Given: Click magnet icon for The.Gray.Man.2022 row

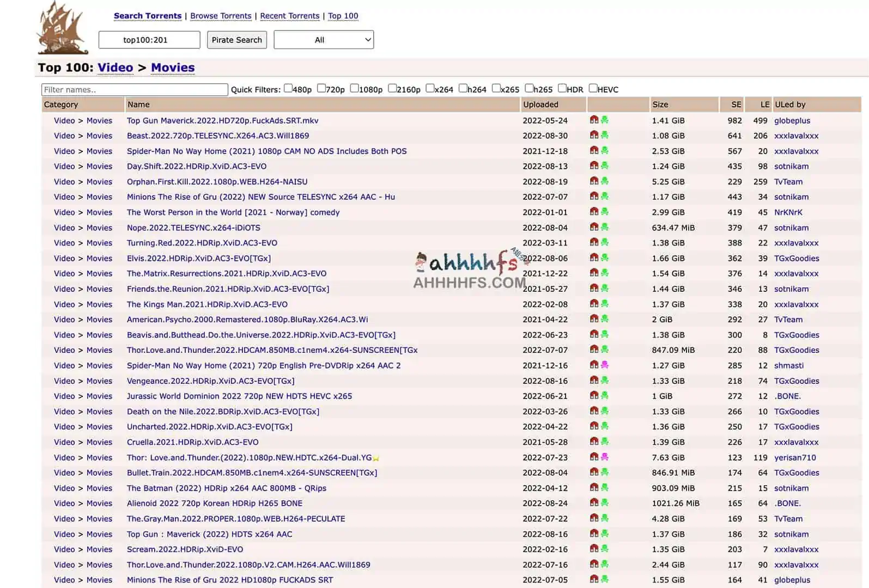Looking at the screenshot, I should pos(594,518).
